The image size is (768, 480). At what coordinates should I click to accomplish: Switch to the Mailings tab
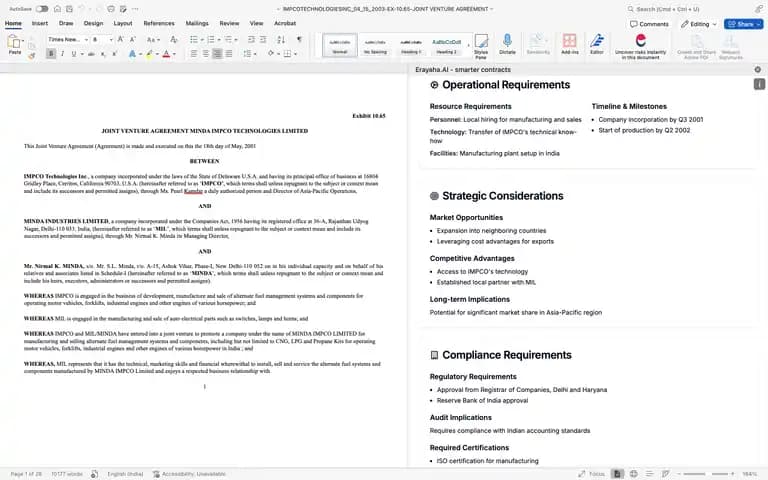[x=197, y=23]
